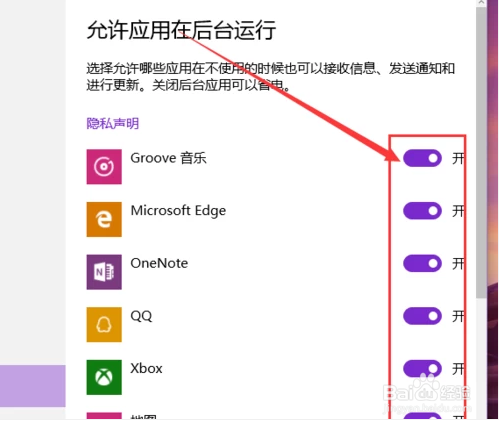Click the Groove 音乐 app icon
This screenshot has width=500, height=426.
point(104,166)
